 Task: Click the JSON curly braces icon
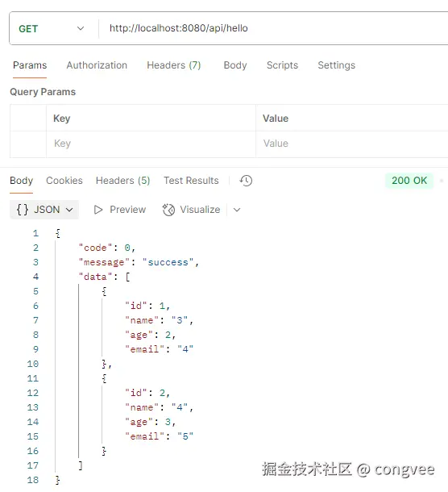coord(23,209)
